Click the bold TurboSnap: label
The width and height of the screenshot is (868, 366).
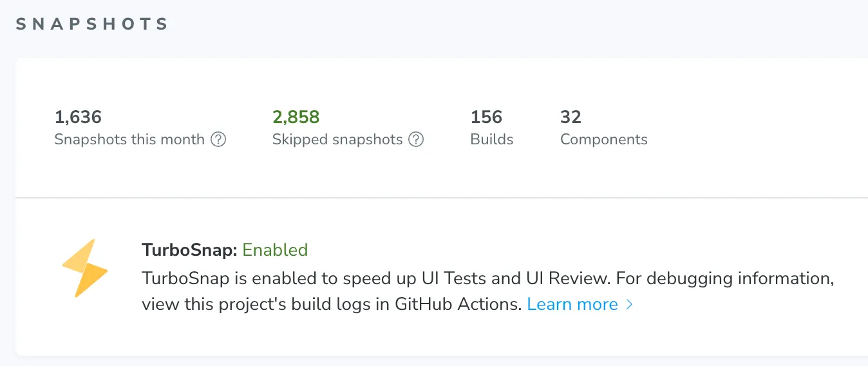190,250
